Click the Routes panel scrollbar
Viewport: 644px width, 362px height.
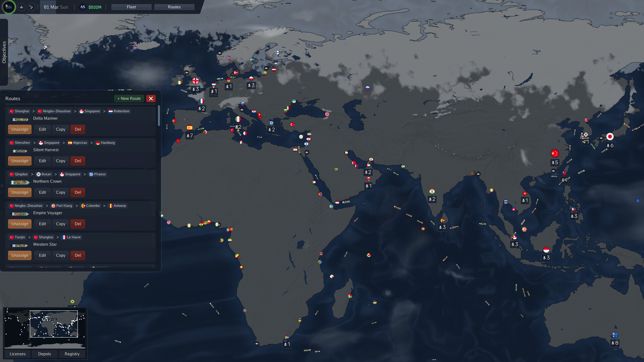(x=159, y=116)
